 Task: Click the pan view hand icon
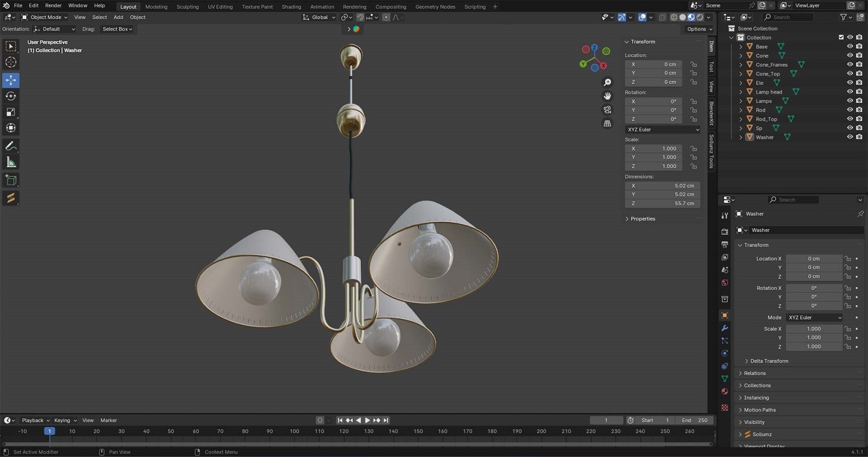[x=608, y=96]
